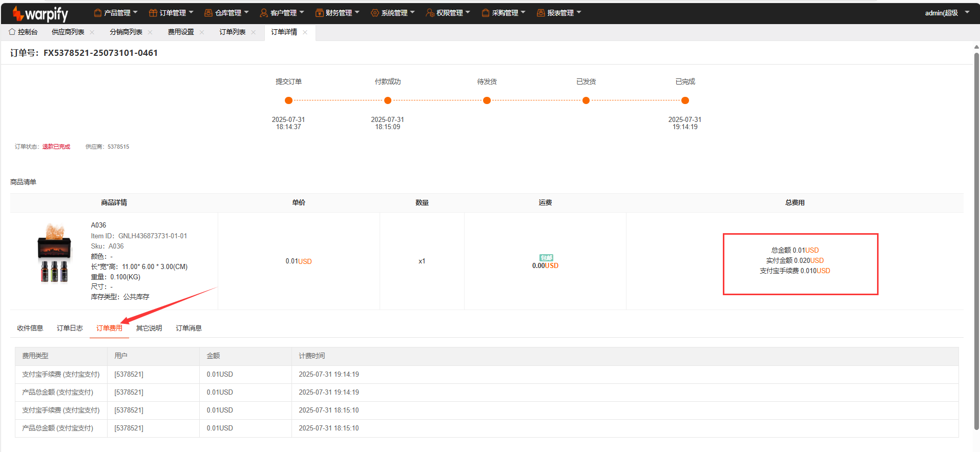Screen dimensions: 980x452
Task: Click the home icon beside 控制台
Action: click(12, 32)
